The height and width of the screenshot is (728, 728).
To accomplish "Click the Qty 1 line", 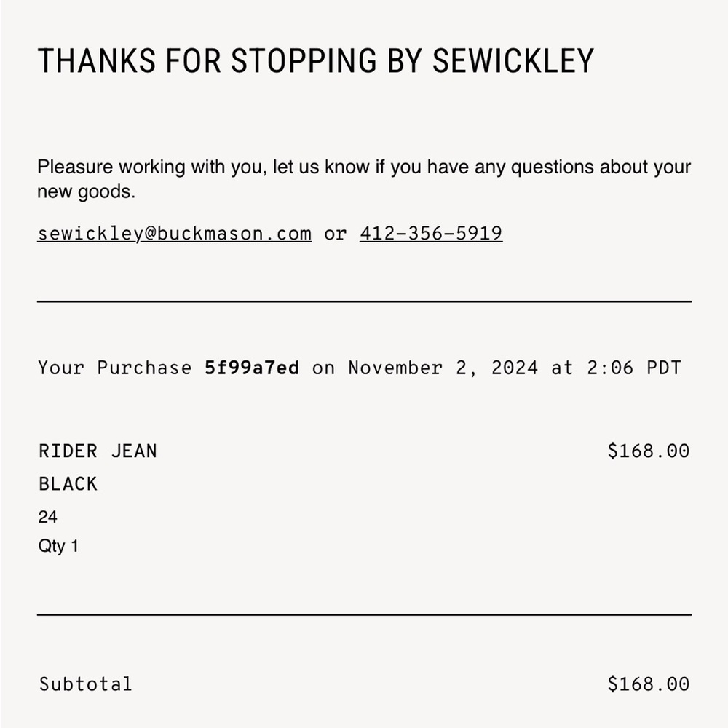I will click(x=58, y=546).
